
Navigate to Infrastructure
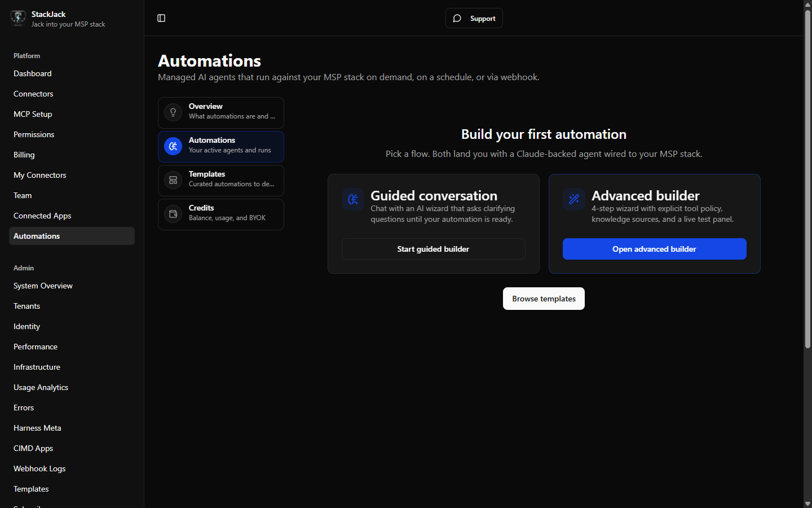[72, 367]
